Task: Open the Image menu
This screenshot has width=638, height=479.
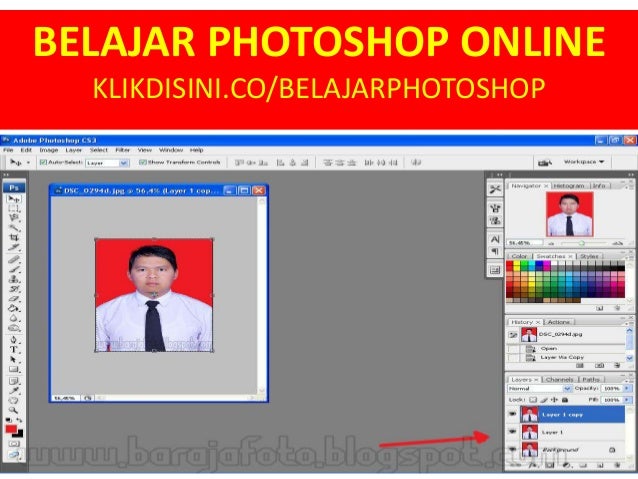Action: point(49,150)
